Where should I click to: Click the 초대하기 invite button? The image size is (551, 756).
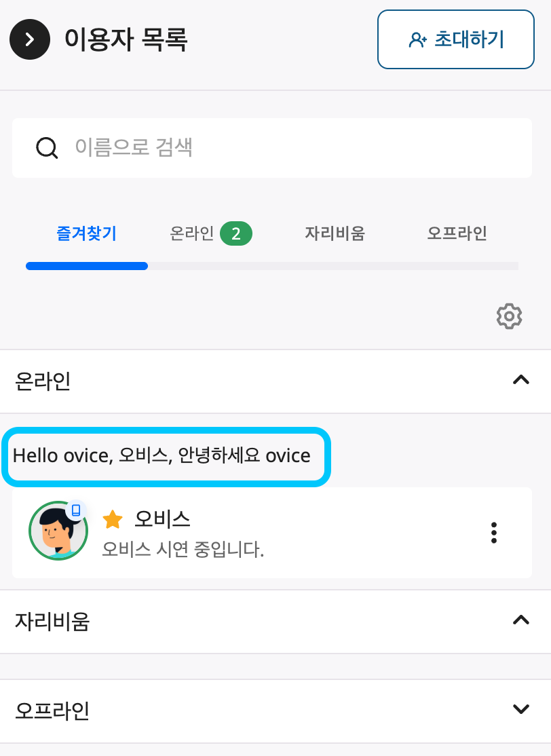pyautogui.click(x=455, y=39)
